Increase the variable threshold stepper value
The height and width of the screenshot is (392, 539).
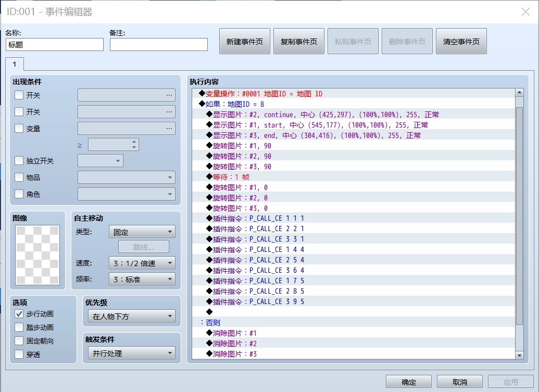(134, 142)
